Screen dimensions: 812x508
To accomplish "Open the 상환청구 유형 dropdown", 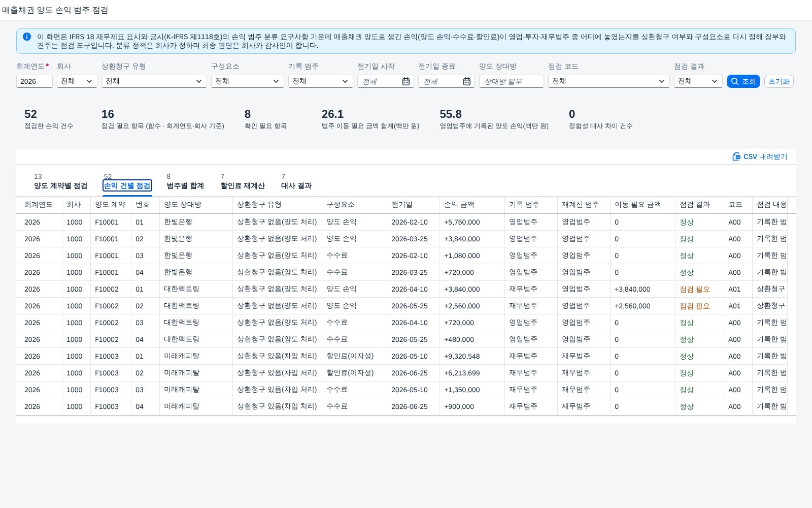I will (x=154, y=81).
